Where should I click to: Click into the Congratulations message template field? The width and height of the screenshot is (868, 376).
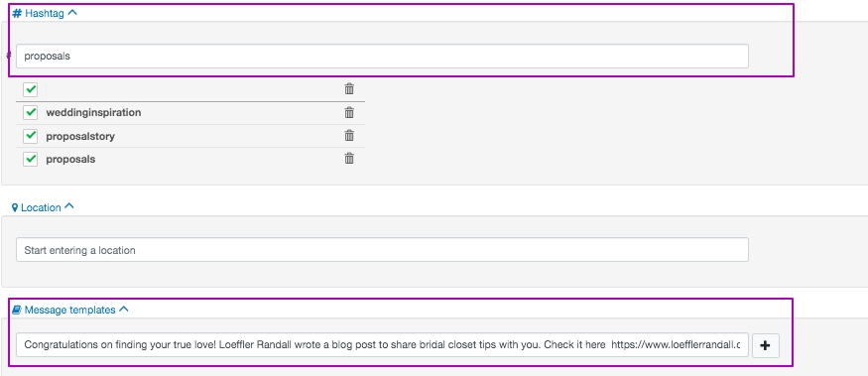[x=382, y=345]
